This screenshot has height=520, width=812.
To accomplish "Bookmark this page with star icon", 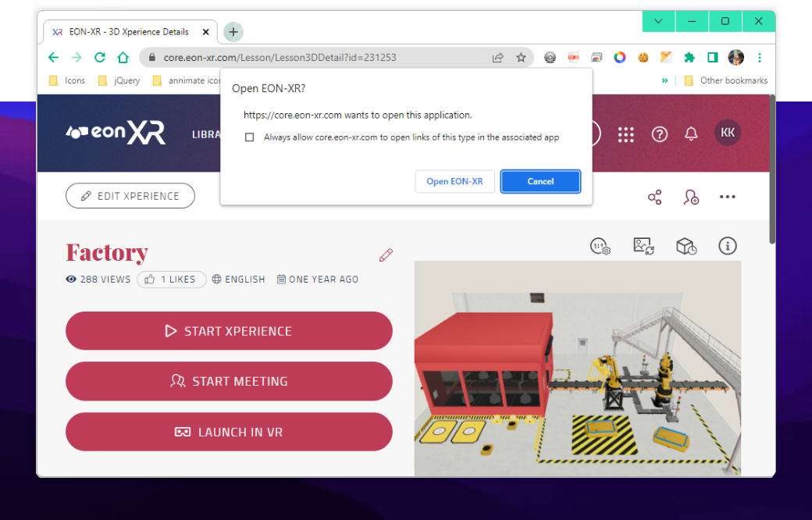I will pos(521,58).
